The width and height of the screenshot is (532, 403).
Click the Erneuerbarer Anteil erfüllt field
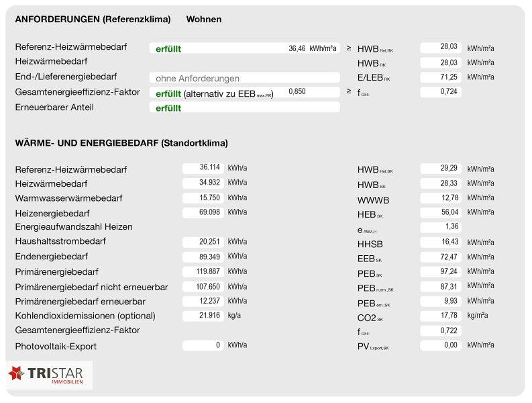[x=245, y=107]
